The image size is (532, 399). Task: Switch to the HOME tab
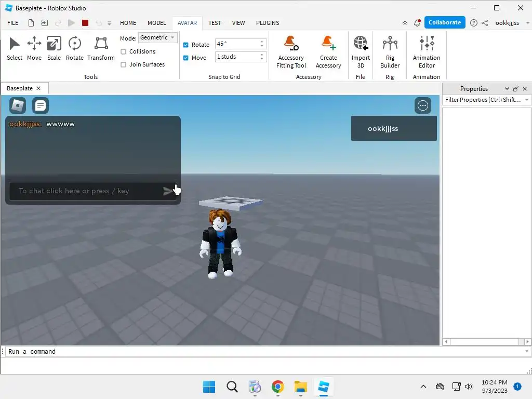[x=128, y=23]
